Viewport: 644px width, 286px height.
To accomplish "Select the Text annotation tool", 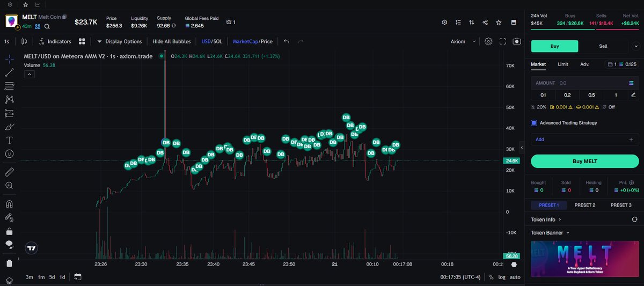I will coord(9,141).
